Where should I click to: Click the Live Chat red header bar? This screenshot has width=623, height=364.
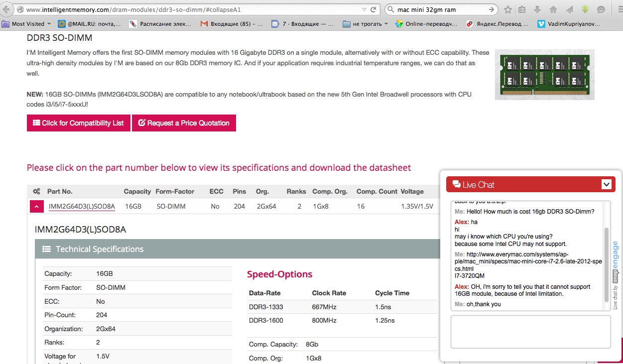[x=531, y=185]
